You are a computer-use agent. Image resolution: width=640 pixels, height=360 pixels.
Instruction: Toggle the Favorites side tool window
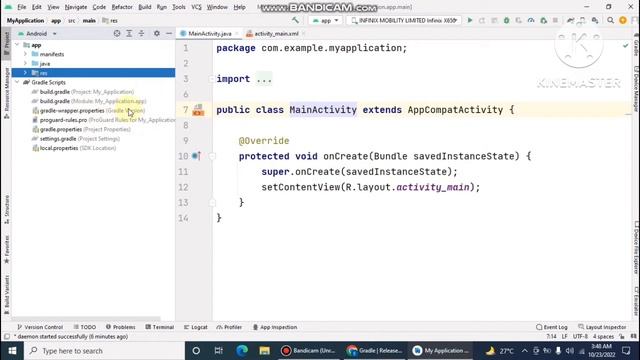[x=7, y=249]
